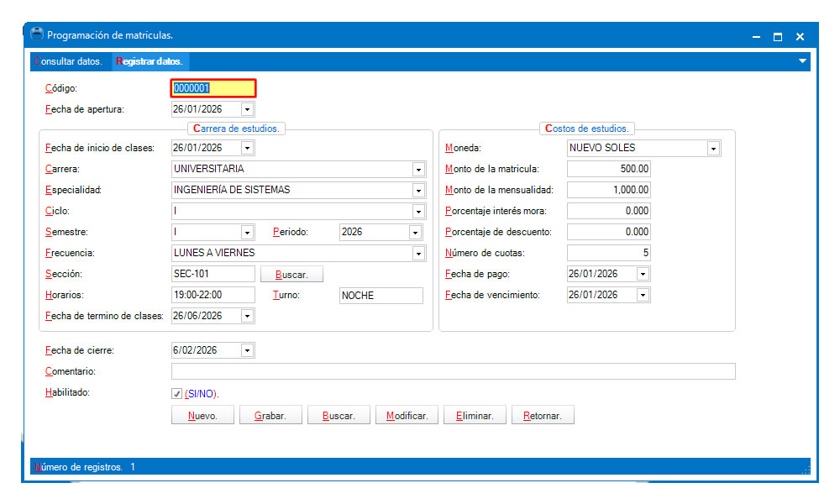Maximize the Programación de matriculas window
The width and height of the screenshot is (840, 504).
(x=777, y=36)
